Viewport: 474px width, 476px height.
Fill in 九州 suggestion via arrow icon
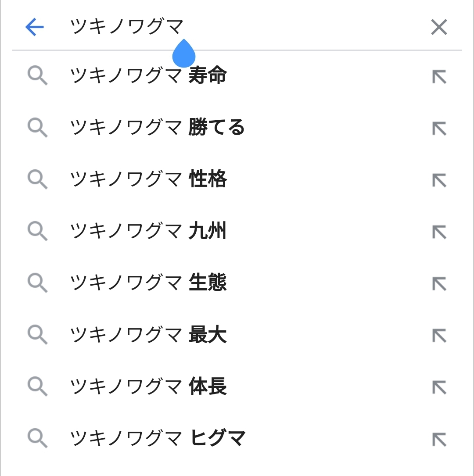439,232
